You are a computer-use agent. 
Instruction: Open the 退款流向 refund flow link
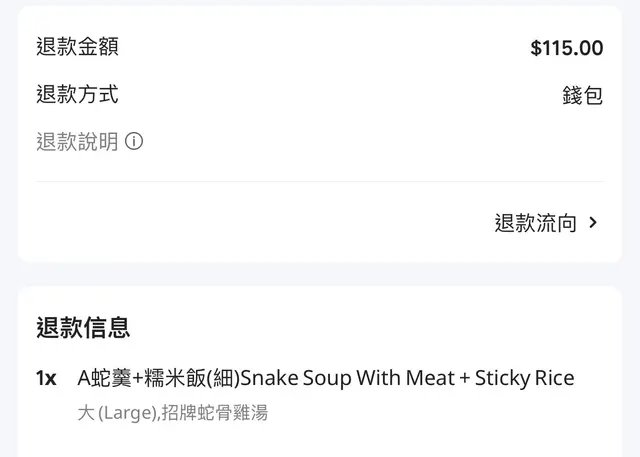click(x=536, y=223)
